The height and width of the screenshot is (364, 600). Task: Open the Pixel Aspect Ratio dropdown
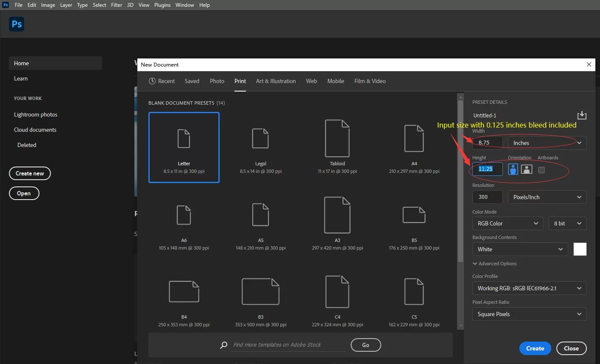coord(529,314)
